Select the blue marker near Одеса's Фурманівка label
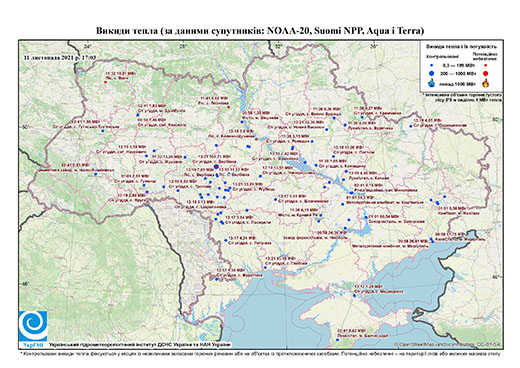This screenshot has height=368, width=520. point(217,279)
